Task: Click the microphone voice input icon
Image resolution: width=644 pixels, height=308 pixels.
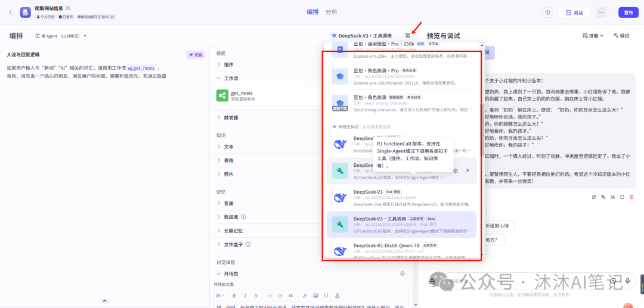Action: tap(627, 281)
